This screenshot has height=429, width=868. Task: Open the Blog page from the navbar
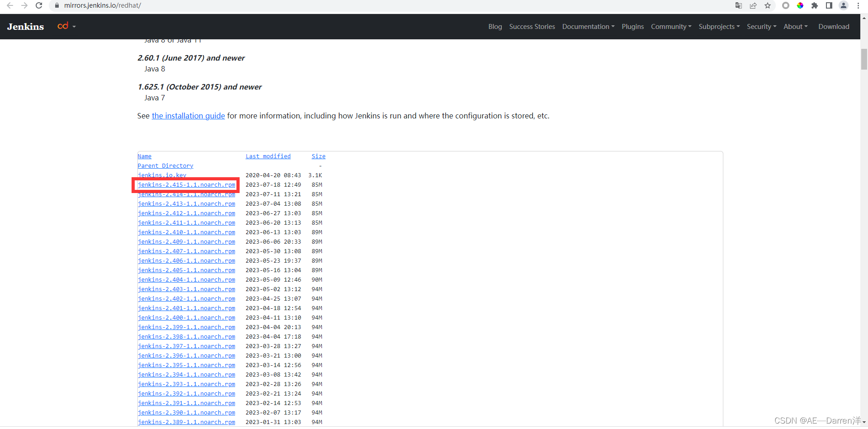click(x=495, y=26)
